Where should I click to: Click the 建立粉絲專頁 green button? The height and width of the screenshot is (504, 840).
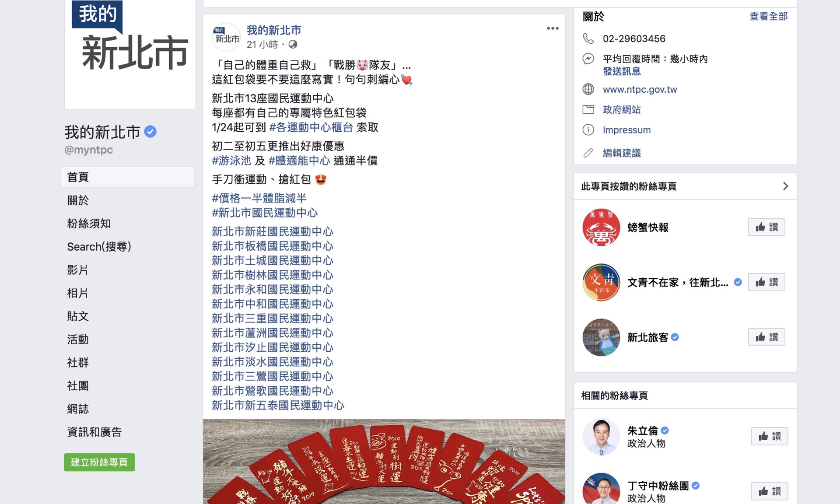[99, 462]
